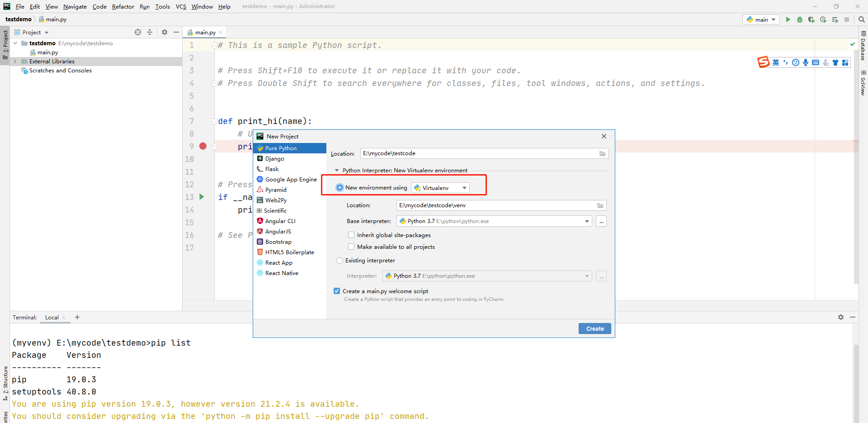Collapse all nodes in Project panel
This screenshot has height=423, width=868.
click(150, 32)
